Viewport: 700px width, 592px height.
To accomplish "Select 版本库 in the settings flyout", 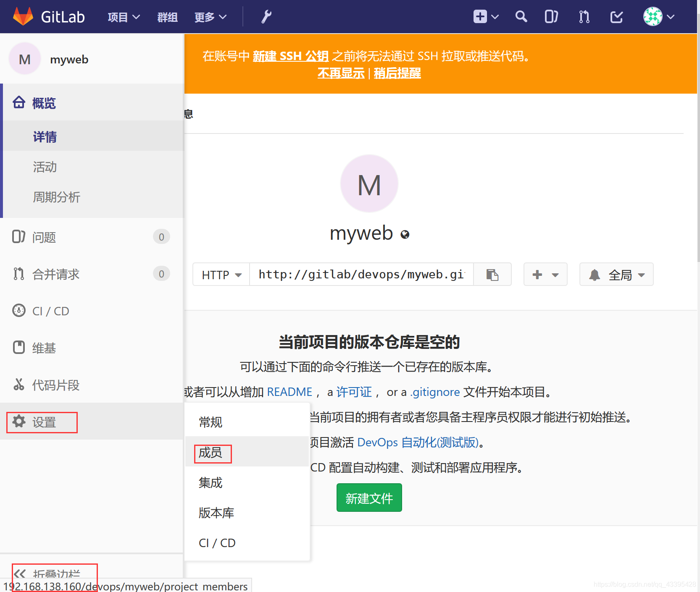I will click(x=247, y=512).
